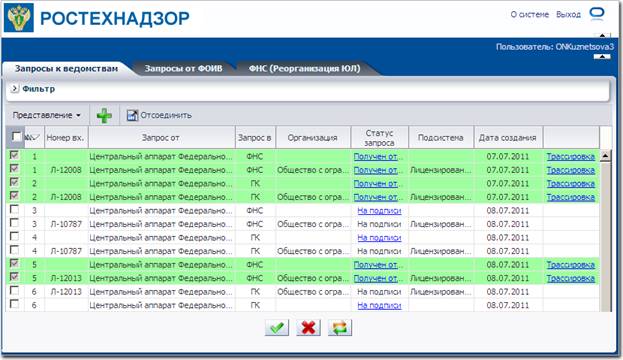Screen dimensions: 623x360
Task: Click the refresh arrows button
Action: pos(340,328)
